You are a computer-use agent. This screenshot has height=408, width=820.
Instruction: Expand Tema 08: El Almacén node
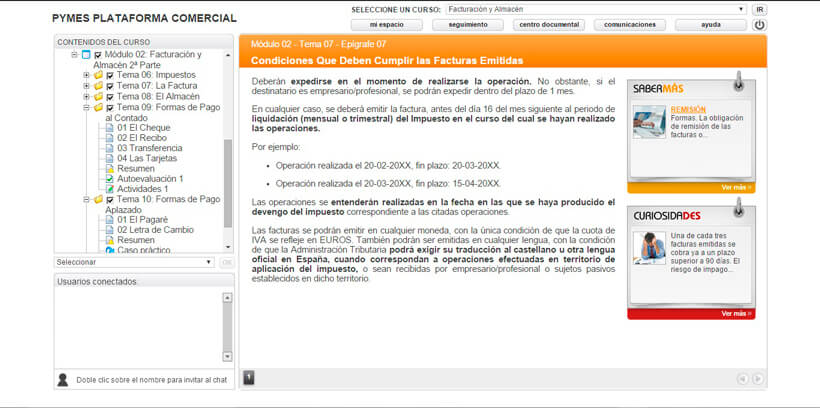(86, 97)
